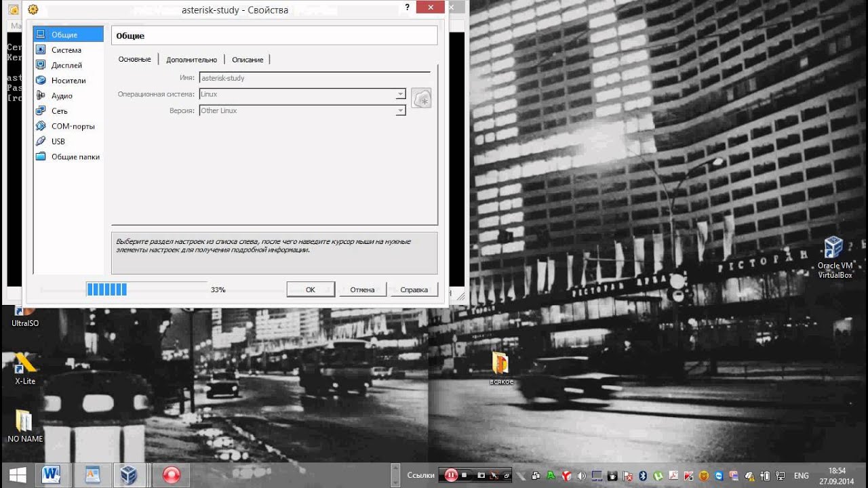Screen dimensions: 868x488
Task: Click the TeamViewer tray icon
Action: [x=719, y=476]
